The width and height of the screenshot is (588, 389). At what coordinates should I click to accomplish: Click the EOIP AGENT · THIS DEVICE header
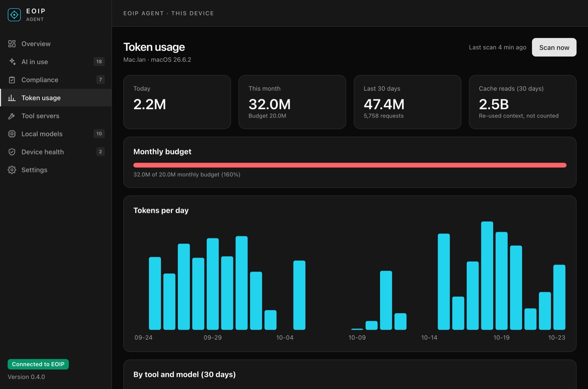click(169, 13)
